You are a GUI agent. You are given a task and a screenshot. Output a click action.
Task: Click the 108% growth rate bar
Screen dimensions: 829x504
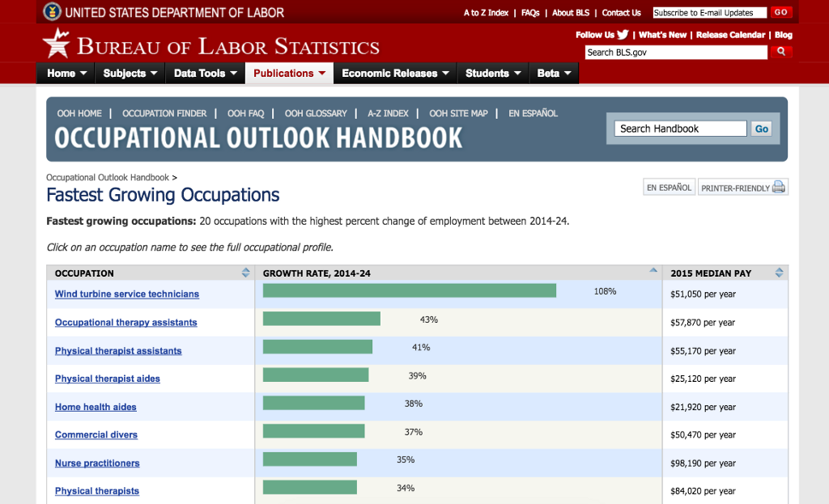click(x=409, y=290)
